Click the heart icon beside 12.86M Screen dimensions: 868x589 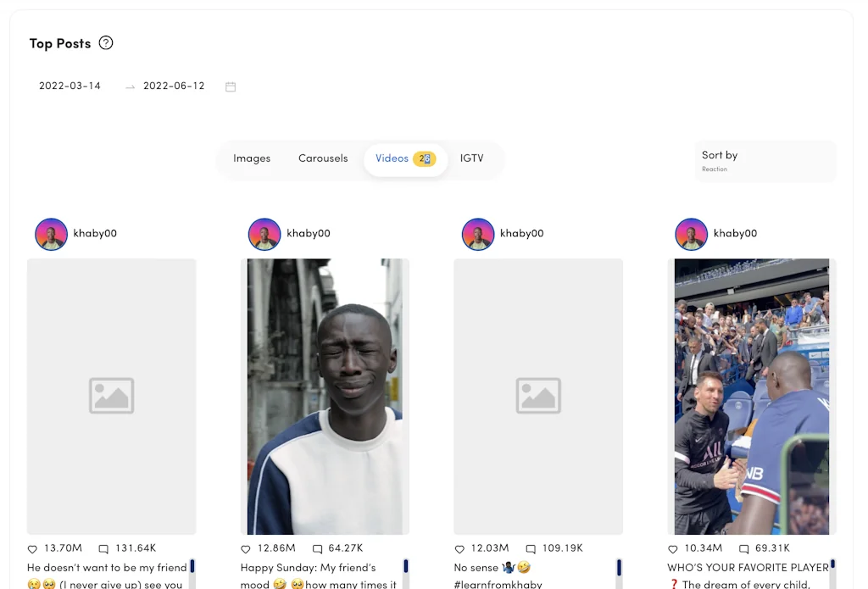246,549
